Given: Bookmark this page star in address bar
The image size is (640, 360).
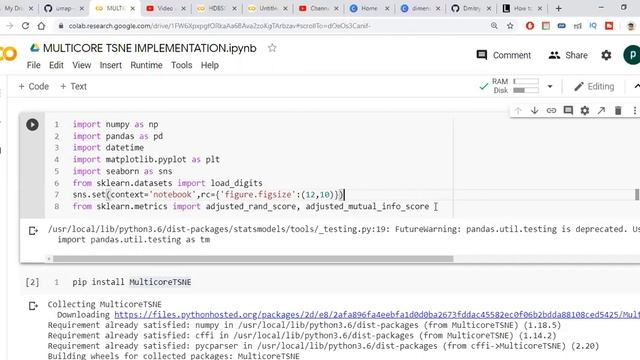Looking at the screenshot, I should coord(510,26).
